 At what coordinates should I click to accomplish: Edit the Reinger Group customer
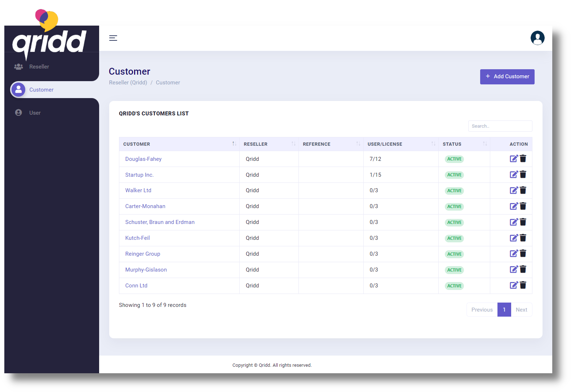tap(514, 254)
